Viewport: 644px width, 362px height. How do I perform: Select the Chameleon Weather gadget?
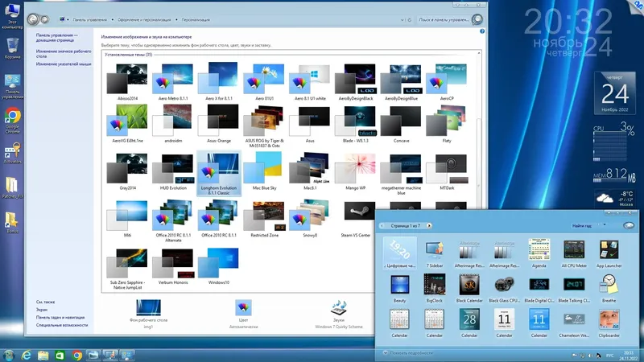pyautogui.click(x=574, y=324)
